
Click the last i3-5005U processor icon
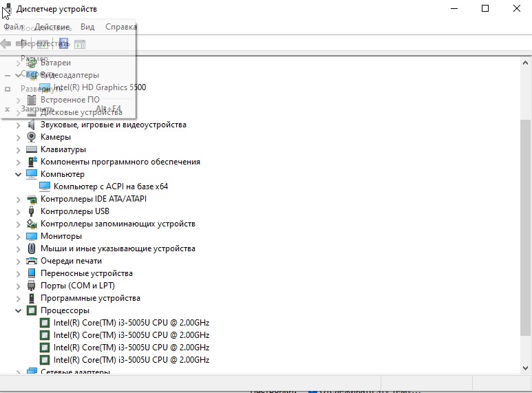tap(45, 360)
